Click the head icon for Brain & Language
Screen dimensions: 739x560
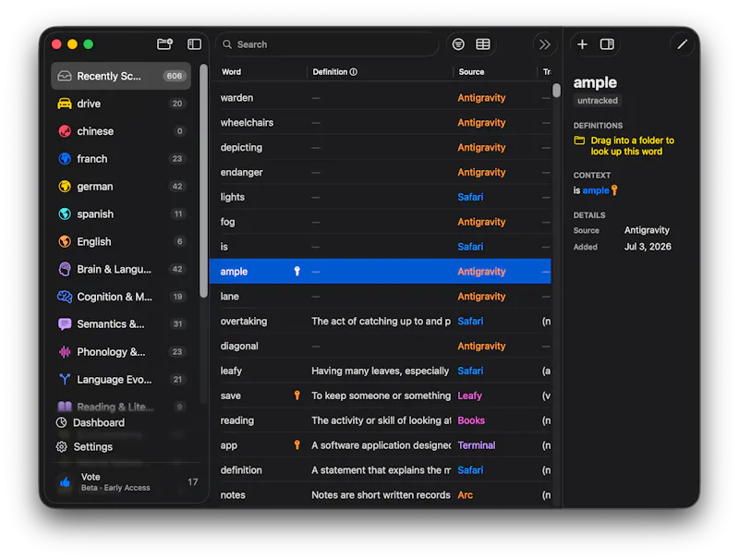pos(65,269)
